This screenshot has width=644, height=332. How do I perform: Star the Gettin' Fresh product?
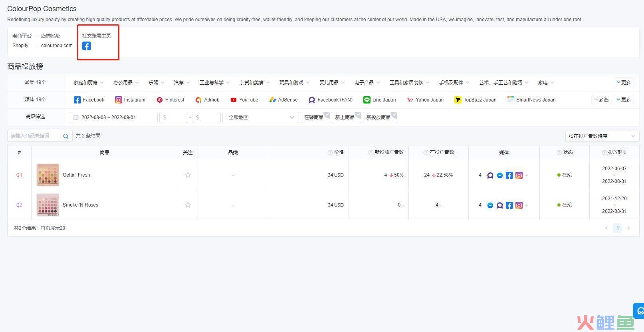(x=188, y=175)
